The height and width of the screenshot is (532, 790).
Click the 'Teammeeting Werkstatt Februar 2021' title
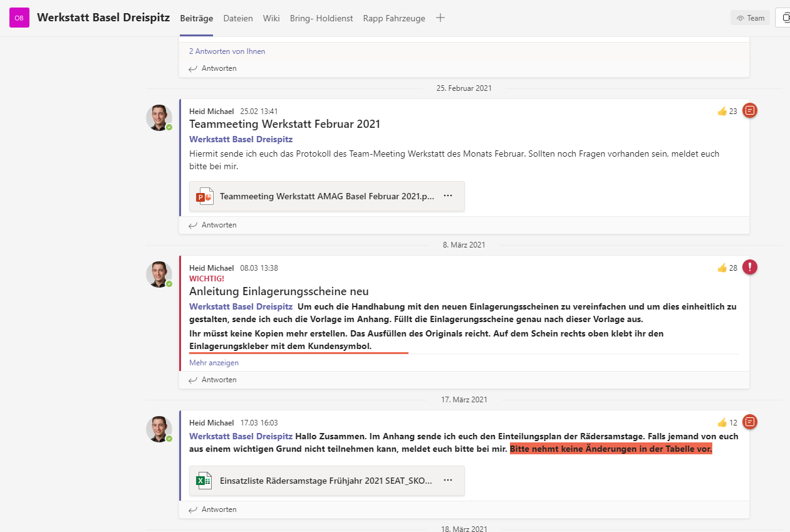284,124
